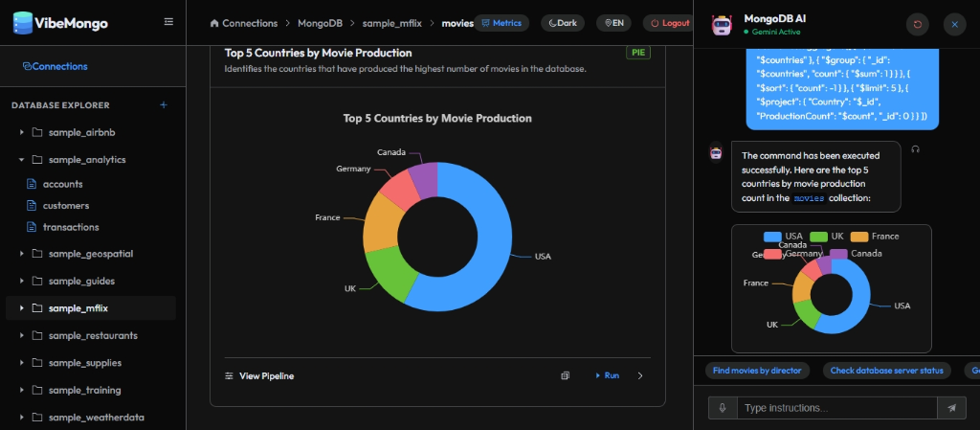Screen dimensions: 980x430
Task: Click the customers document icon
Action: [x=32, y=206]
